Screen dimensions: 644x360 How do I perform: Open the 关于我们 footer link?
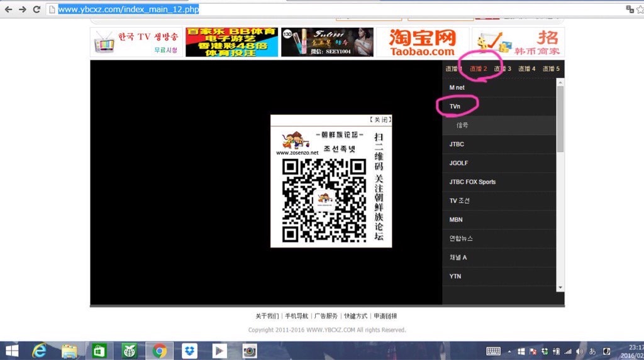(267, 316)
